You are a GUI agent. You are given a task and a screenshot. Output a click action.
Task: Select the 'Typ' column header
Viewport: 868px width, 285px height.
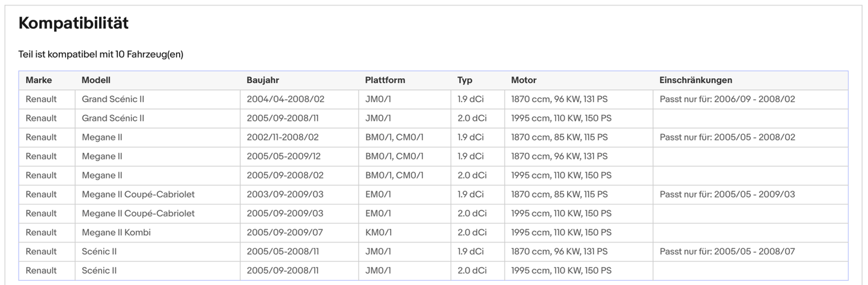(x=465, y=80)
